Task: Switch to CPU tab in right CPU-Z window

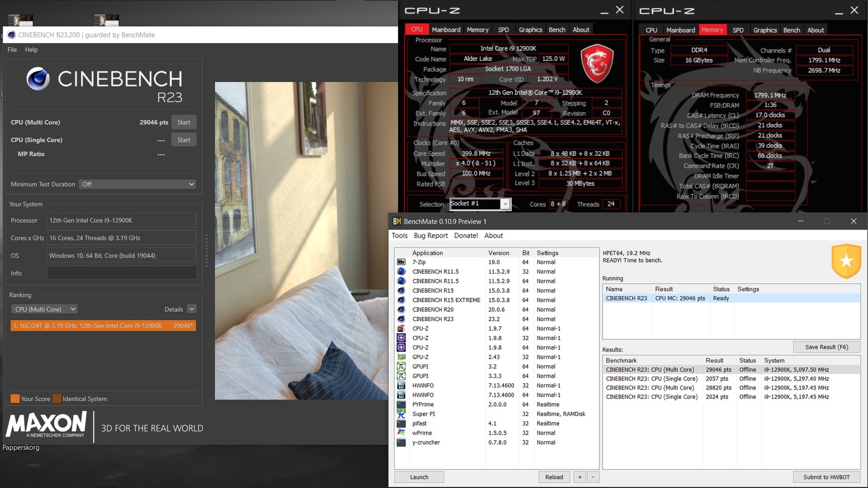Action: [x=651, y=30]
